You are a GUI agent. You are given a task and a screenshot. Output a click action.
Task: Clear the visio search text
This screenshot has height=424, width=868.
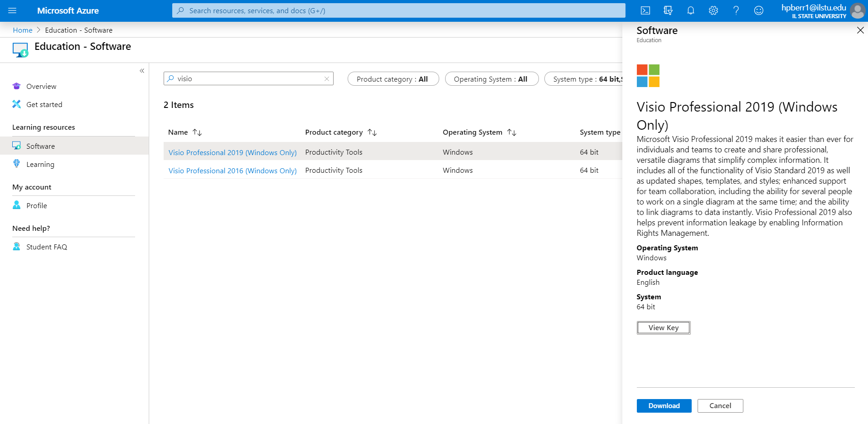(x=326, y=78)
